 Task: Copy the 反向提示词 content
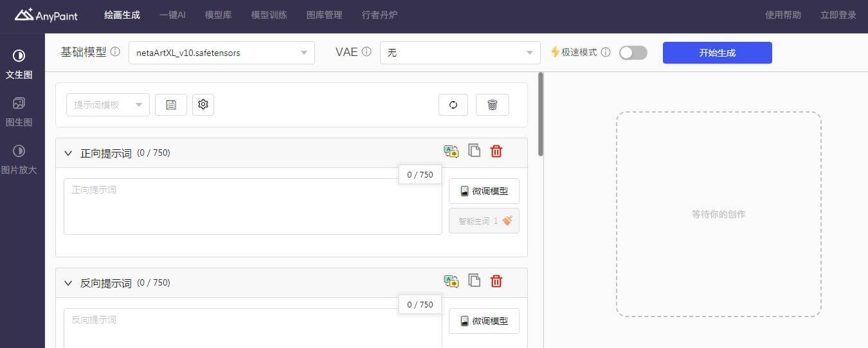[475, 281]
